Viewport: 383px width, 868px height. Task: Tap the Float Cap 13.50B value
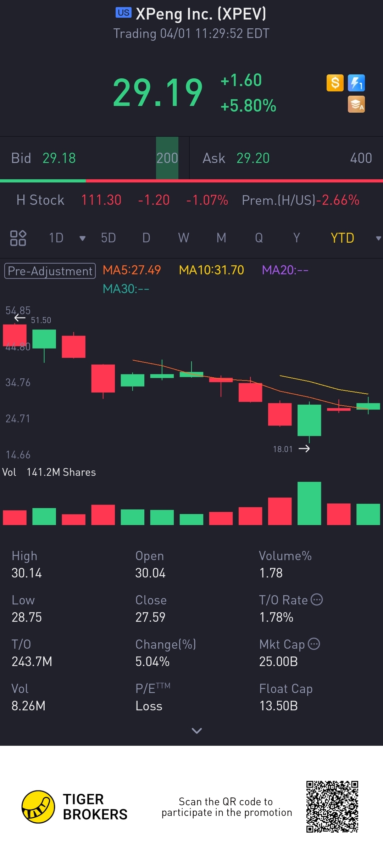click(x=278, y=706)
